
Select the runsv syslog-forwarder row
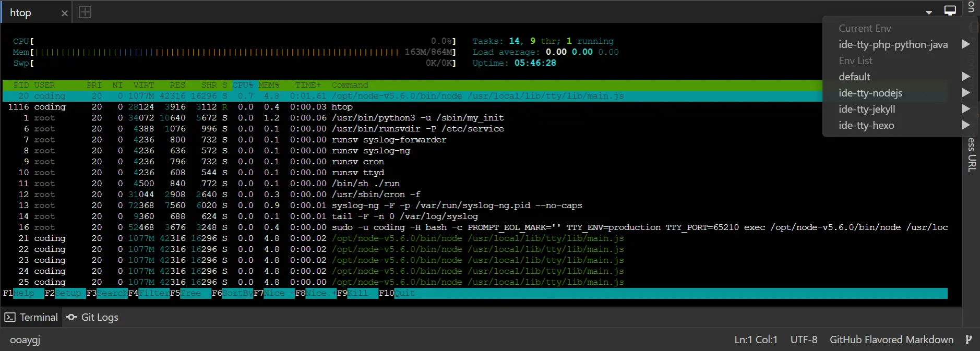tap(475, 140)
